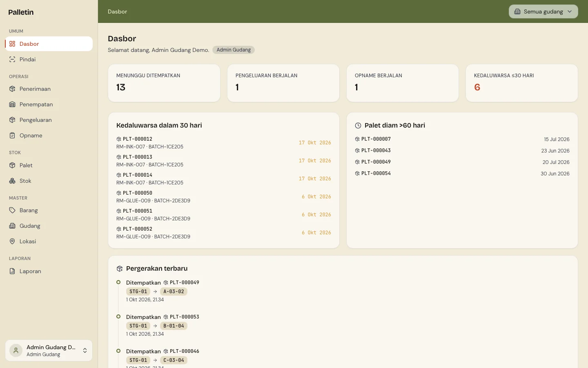Switch to the Laporan page
588x368 pixels.
click(49, 271)
